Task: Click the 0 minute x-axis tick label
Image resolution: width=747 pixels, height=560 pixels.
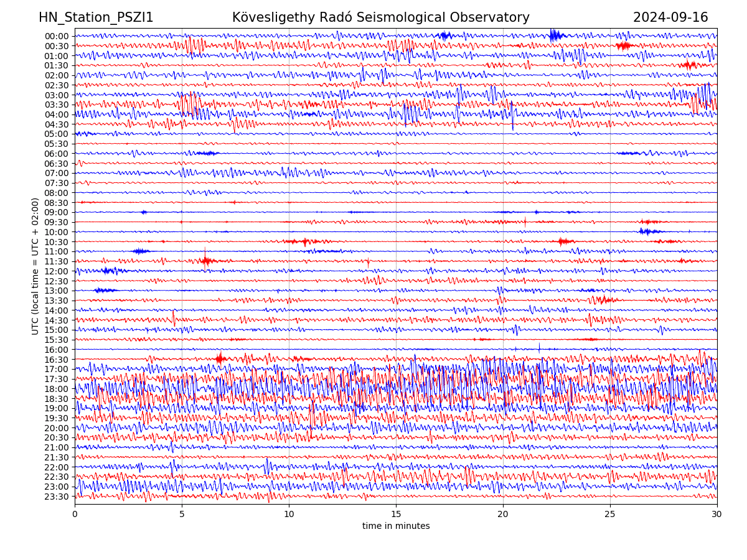Action: click(75, 514)
